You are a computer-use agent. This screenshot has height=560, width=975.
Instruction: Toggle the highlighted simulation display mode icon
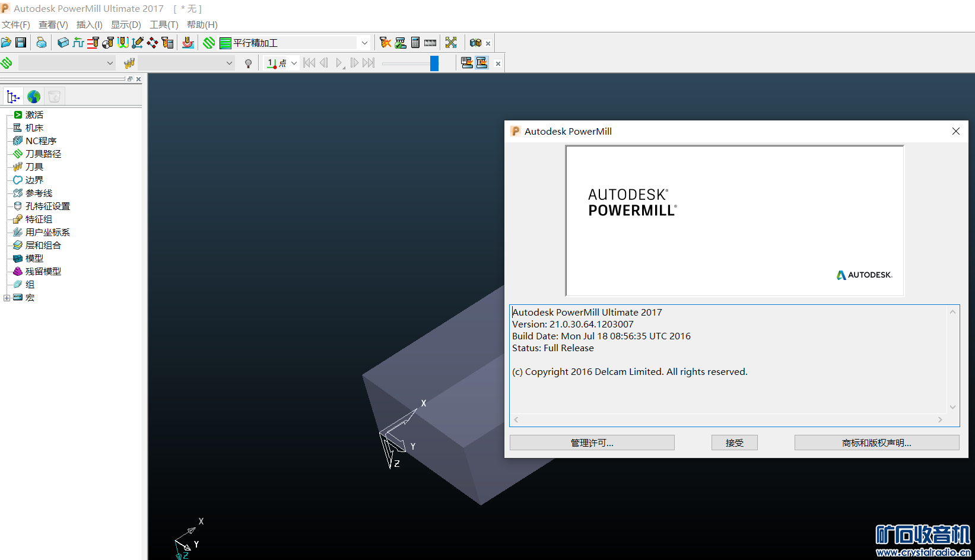(x=482, y=63)
